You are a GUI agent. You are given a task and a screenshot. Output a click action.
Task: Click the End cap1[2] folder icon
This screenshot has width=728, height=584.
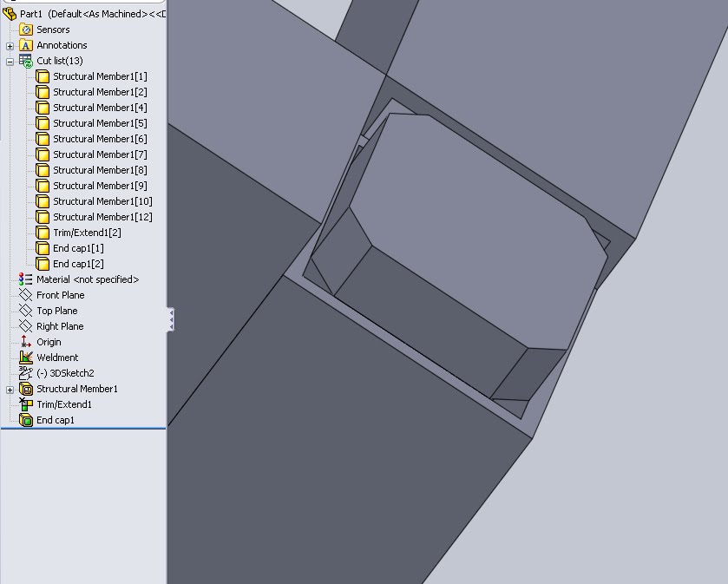(43, 264)
